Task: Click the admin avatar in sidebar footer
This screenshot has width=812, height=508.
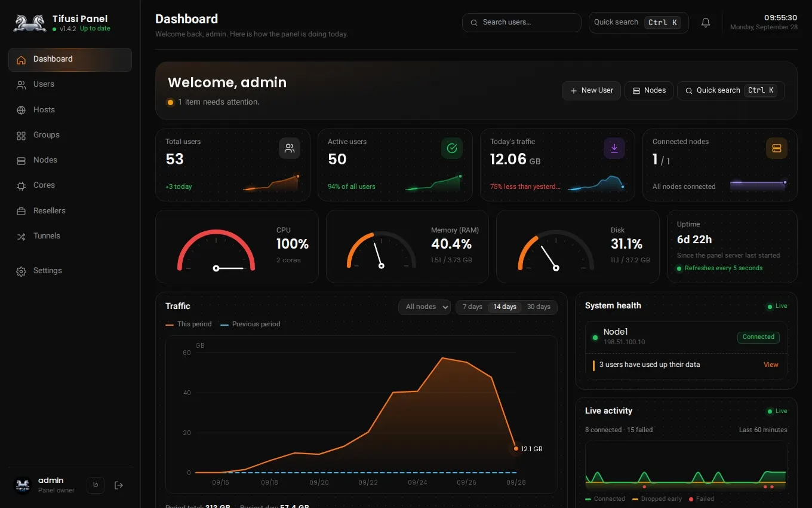Action: [x=23, y=485]
